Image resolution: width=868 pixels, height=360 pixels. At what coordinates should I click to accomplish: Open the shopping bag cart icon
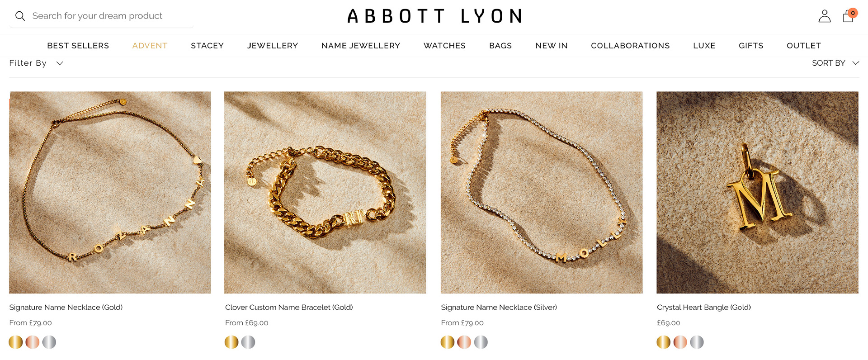coord(849,16)
